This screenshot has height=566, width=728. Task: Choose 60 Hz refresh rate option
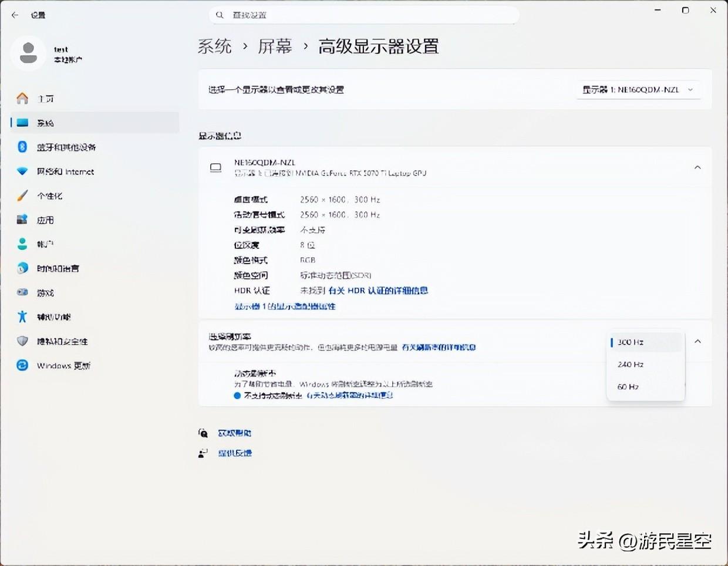pyautogui.click(x=628, y=387)
